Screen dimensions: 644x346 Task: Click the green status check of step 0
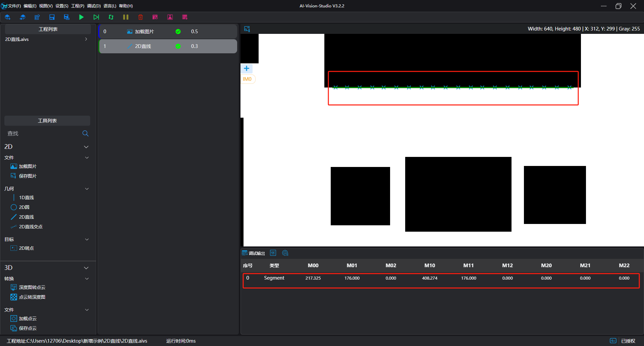coord(178,32)
